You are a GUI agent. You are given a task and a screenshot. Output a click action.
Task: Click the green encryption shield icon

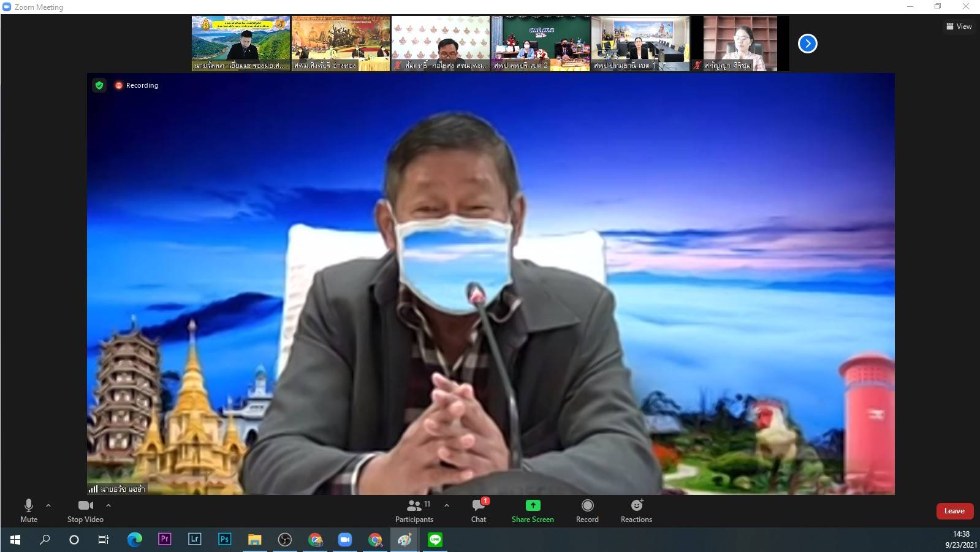(x=99, y=85)
